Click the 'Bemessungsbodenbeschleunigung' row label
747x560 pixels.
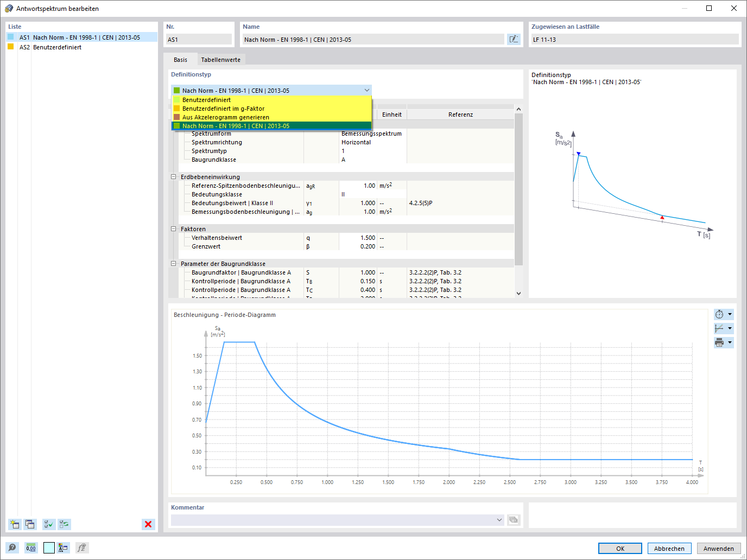point(245,212)
